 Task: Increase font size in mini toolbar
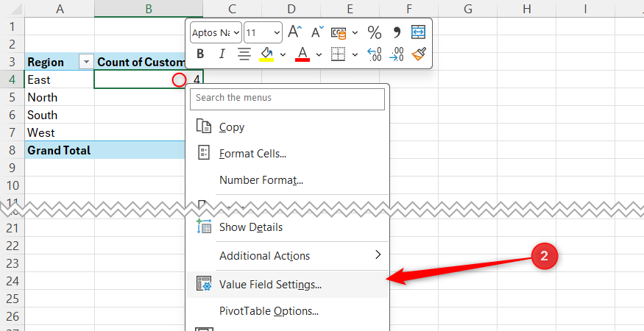(295, 32)
